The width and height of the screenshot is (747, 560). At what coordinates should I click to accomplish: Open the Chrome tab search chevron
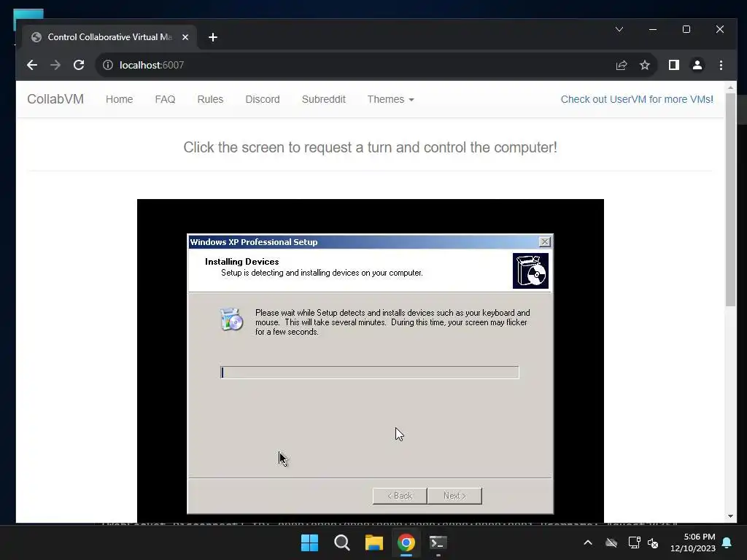(x=619, y=29)
